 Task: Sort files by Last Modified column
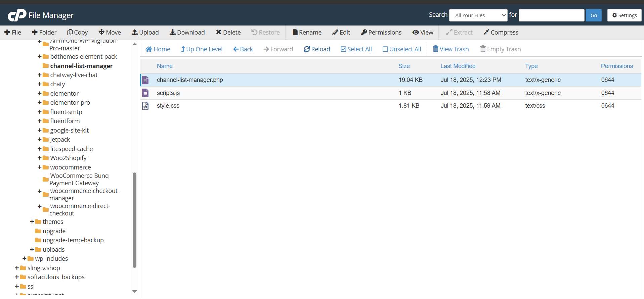458,66
